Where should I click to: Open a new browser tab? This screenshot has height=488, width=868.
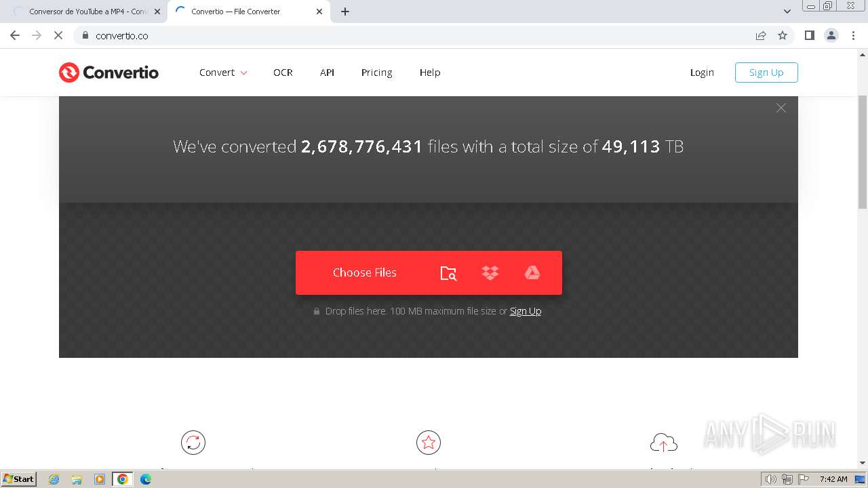(345, 12)
